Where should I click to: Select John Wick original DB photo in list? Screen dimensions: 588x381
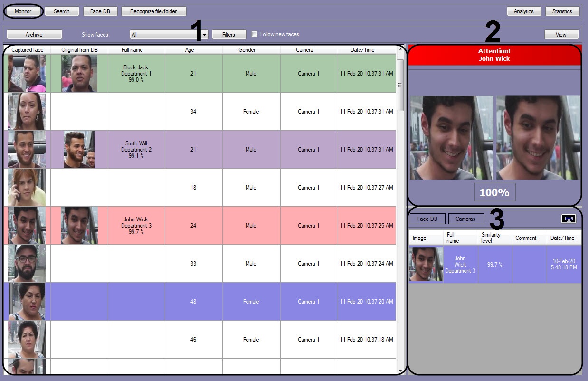tap(79, 225)
